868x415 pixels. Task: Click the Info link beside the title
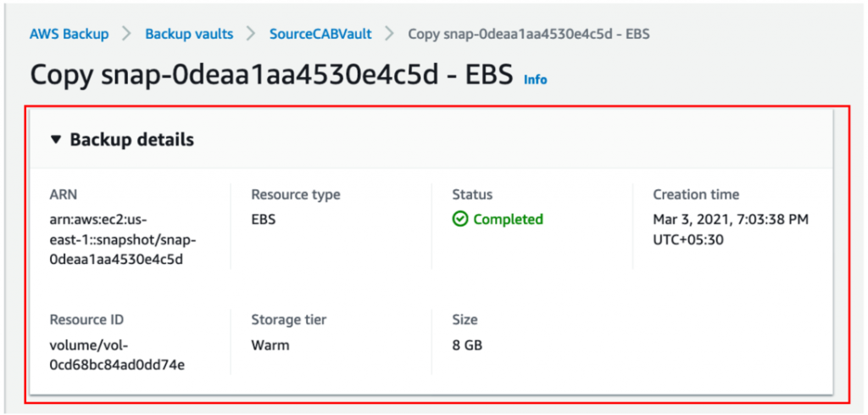tap(536, 80)
